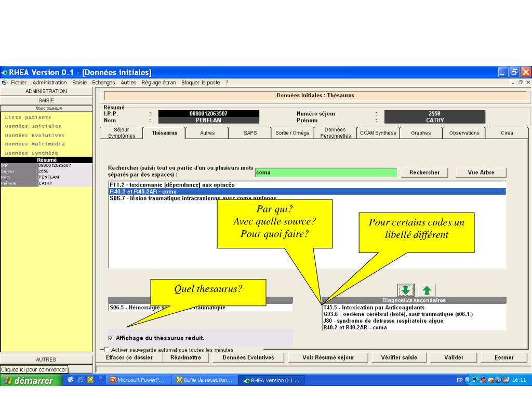This screenshot has height=399, width=532.
Task: Open the Saisie menu
Action: (x=79, y=83)
